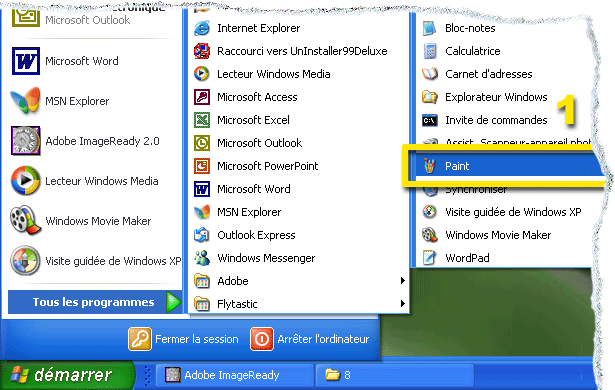Viewport: 615px width, 390px height.
Task: Click the MSN Explorer butterfly icon in programs list
Action: (x=202, y=212)
